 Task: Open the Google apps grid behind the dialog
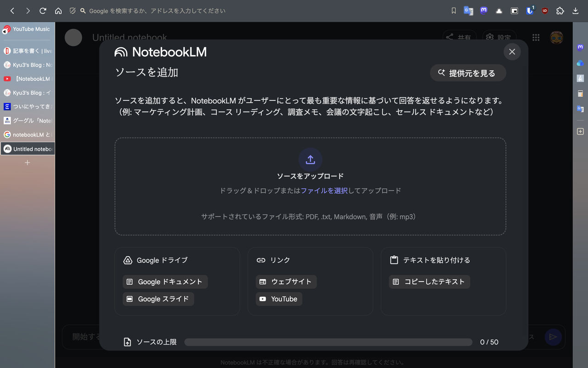click(x=536, y=38)
